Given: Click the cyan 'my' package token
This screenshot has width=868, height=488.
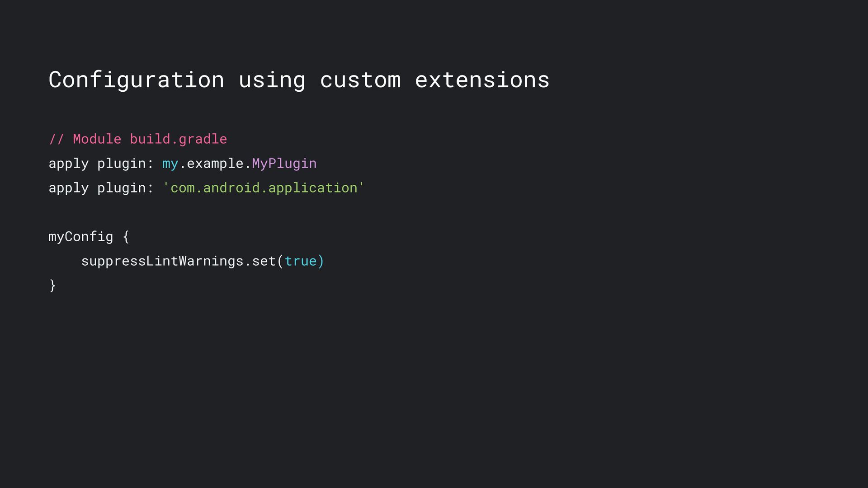Looking at the screenshot, I should 170,164.
